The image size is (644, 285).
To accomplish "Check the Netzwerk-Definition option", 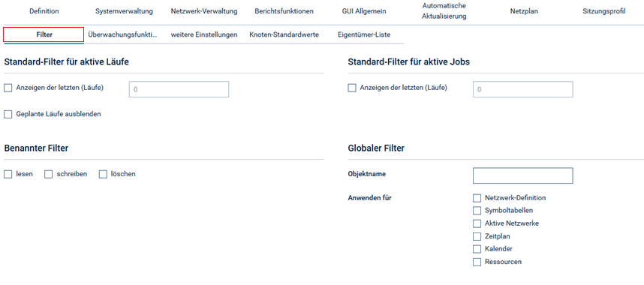I will (x=477, y=198).
